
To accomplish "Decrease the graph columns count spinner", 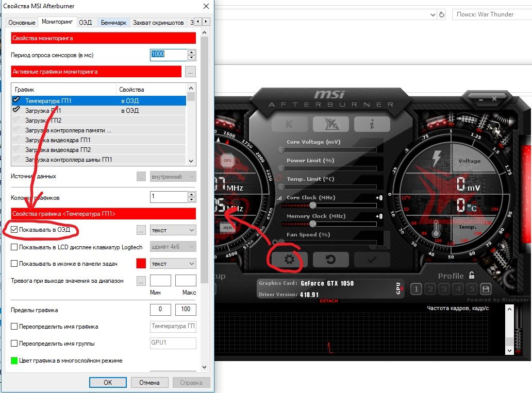I will (x=192, y=200).
